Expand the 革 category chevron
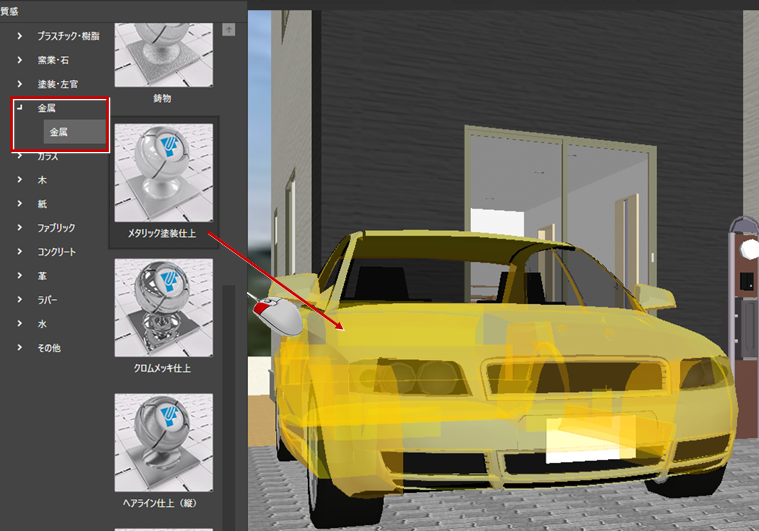Screen dimensions: 759x531 point(19,275)
